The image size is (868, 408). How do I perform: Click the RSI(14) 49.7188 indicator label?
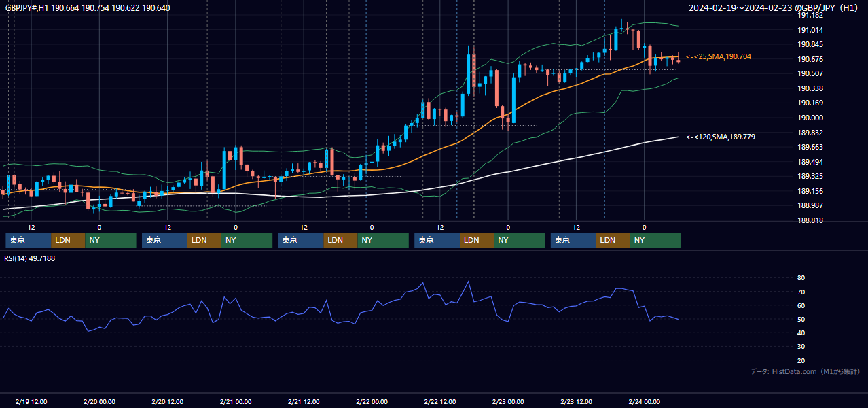point(30,258)
